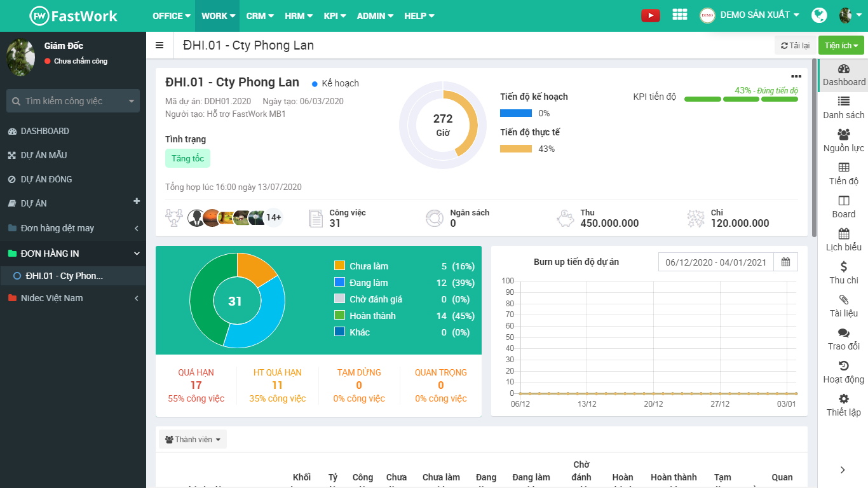This screenshot has width=868, height=488.
Task: Click the globe language icon
Action: click(x=819, y=15)
